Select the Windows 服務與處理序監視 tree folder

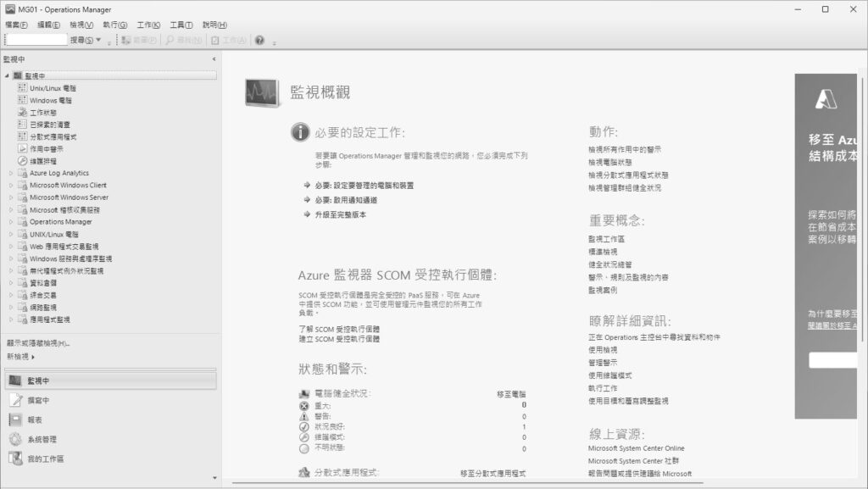coord(71,258)
